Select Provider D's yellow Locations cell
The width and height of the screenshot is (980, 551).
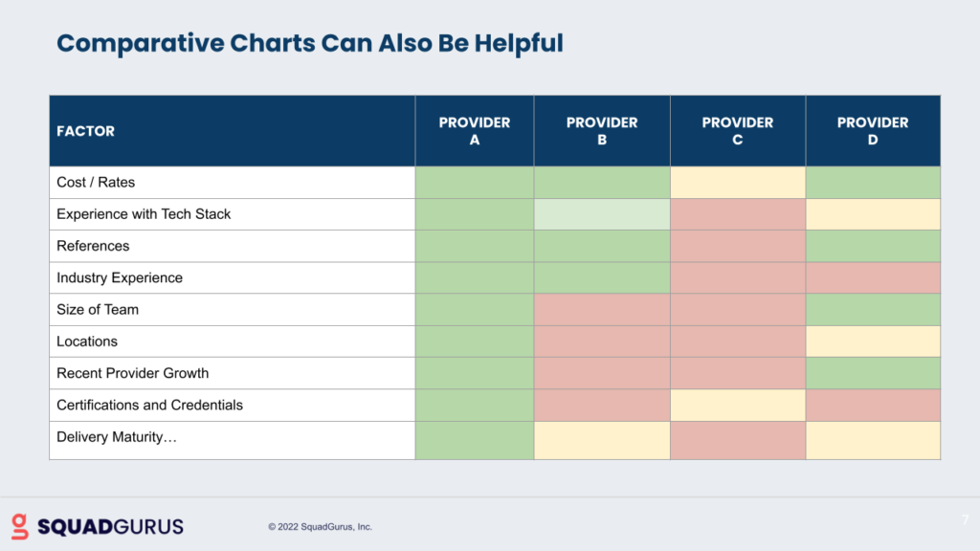tap(873, 342)
